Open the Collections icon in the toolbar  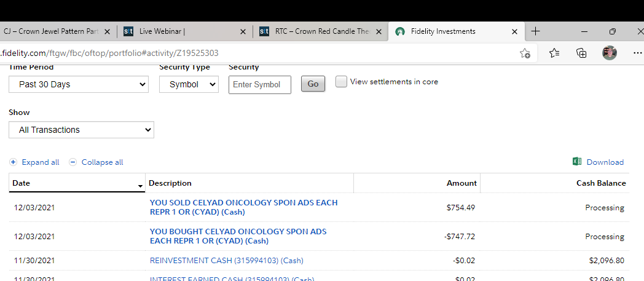(x=581, y=53)
